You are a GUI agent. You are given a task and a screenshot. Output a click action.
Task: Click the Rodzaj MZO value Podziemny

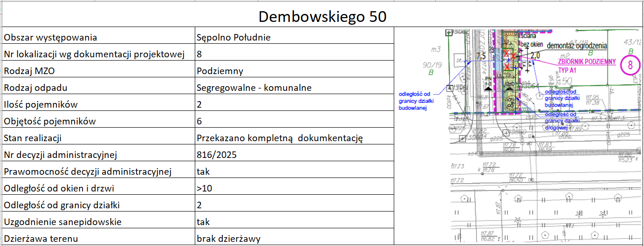click(x=220, y=71)
